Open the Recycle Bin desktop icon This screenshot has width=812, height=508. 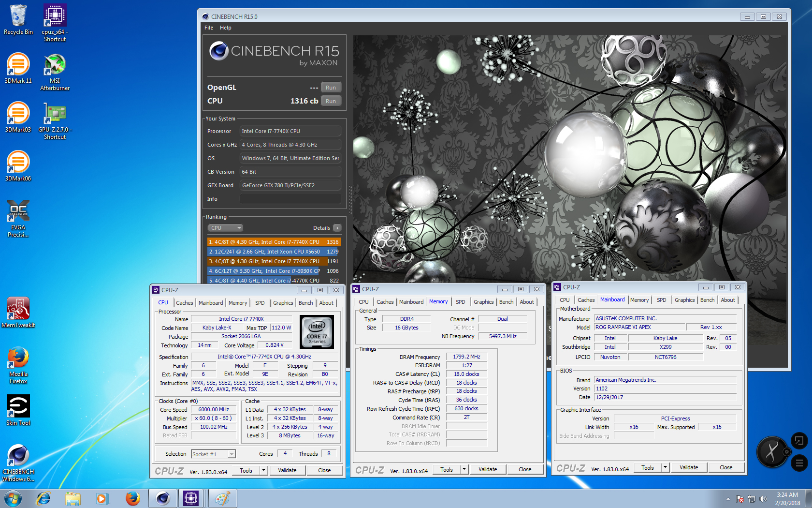(x=18, y=20)
